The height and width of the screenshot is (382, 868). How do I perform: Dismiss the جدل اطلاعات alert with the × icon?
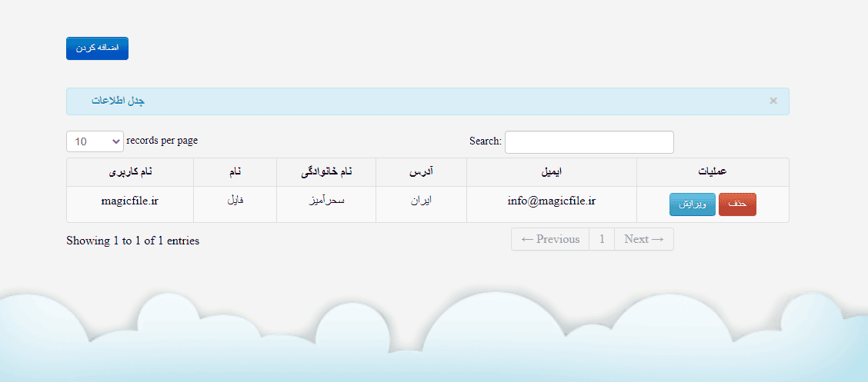point(773,101)
